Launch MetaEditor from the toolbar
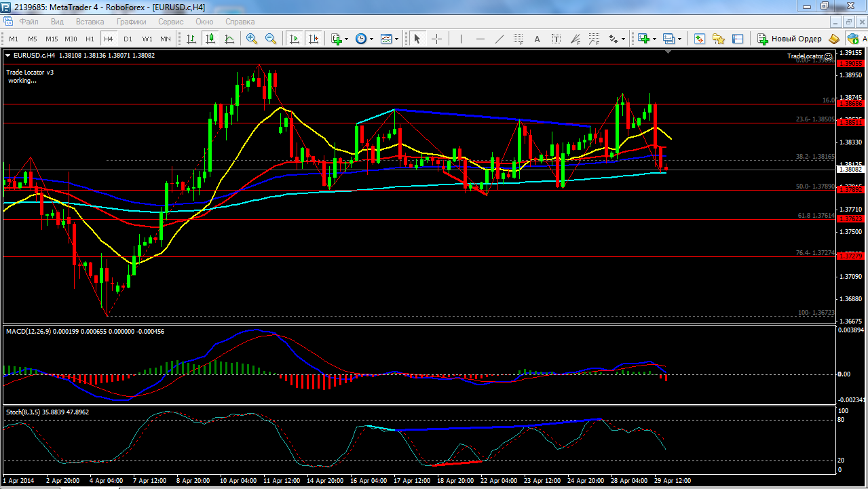Image resolution: width=868 pixels, height=489 pixels. coord(834,39)
